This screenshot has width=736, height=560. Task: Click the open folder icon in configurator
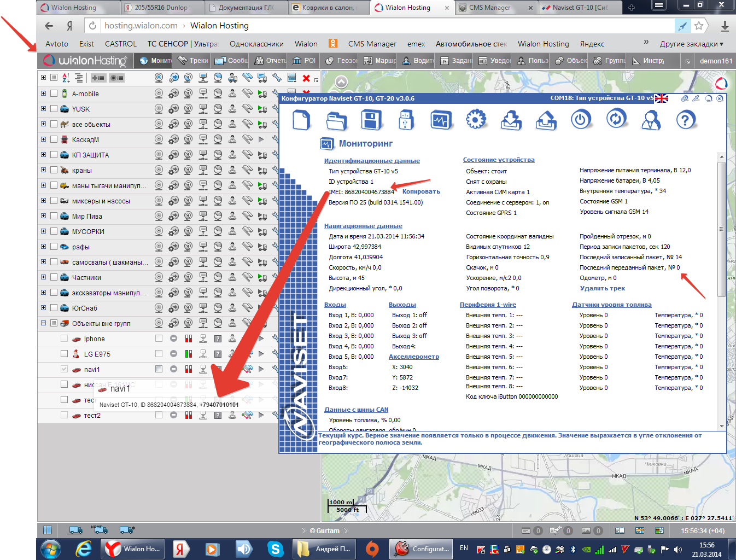pos(336,120)
